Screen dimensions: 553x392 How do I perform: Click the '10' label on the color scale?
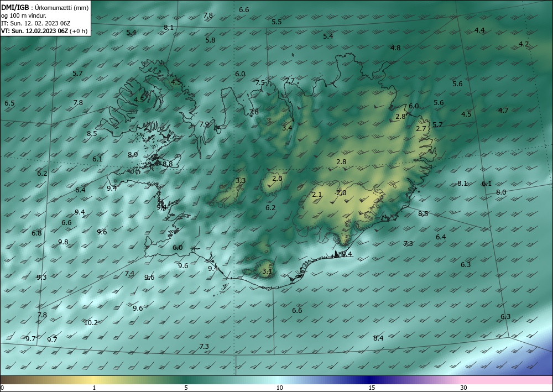point(279,388)
